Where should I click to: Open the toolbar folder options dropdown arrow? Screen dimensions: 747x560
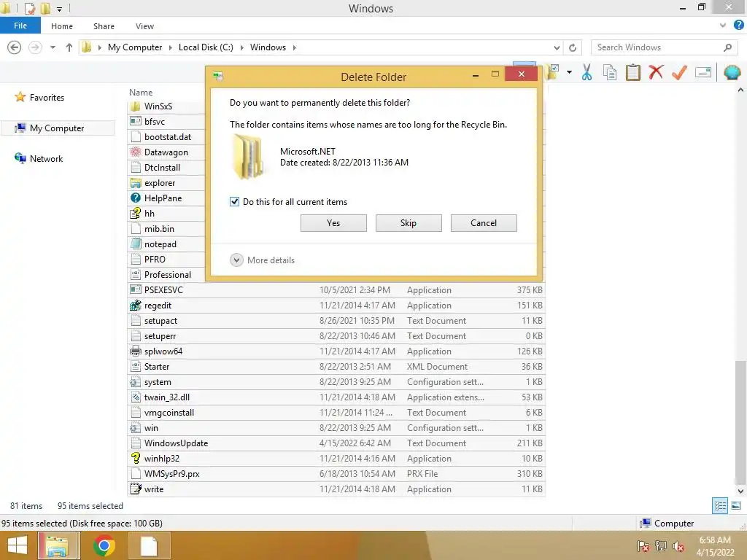click(569, 72)
